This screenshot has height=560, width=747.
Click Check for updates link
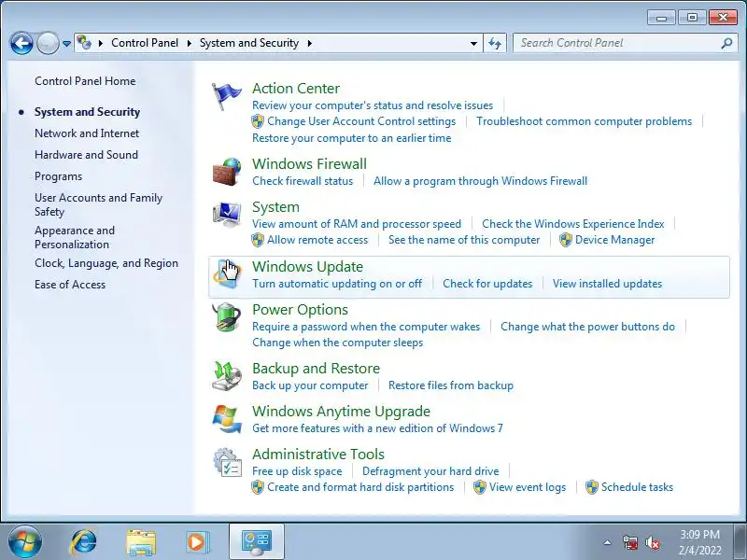coord(487,284)
